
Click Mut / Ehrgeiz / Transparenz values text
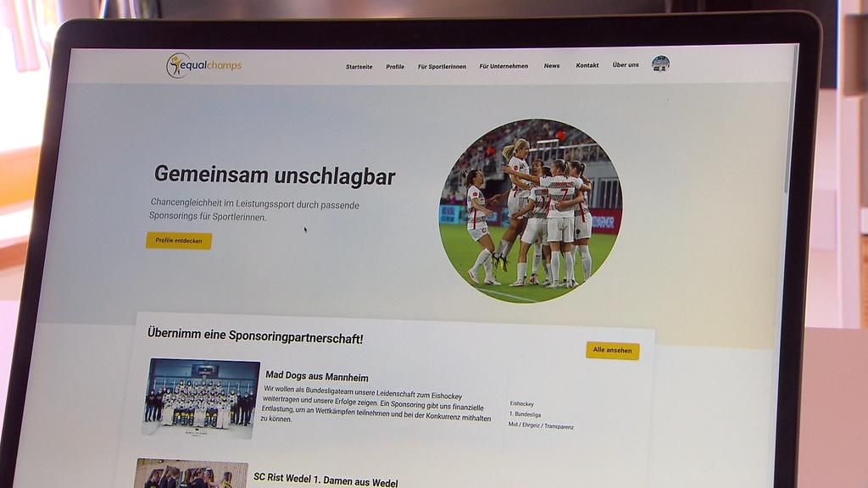pyautogui.click(x=542, y=426)
